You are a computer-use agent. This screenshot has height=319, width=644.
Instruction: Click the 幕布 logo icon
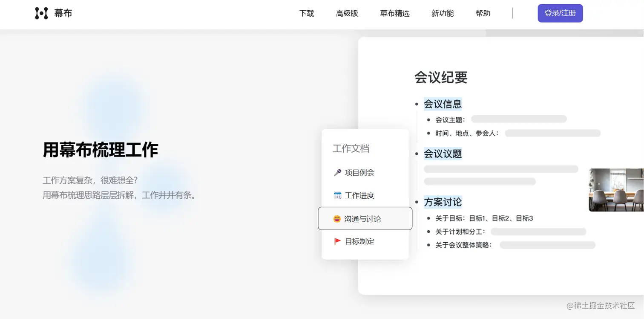pyautogui.click(x=41, y=13)
